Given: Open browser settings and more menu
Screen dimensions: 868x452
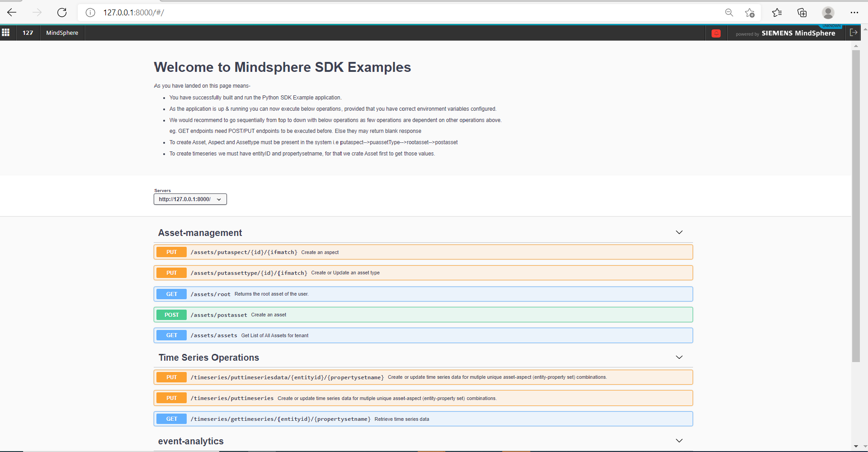Looking at the screenshot, I should tap(854, 13).
